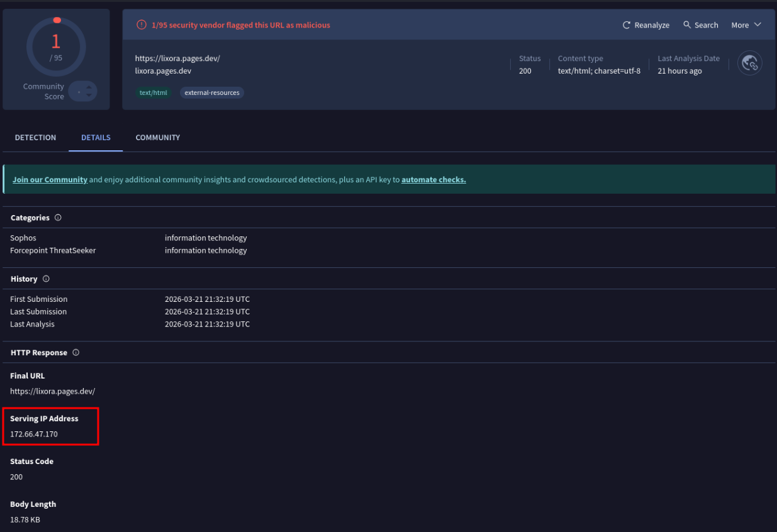Open the COMMUNITY tab
The height and width of the screenshot is (532, 777).
pos(158,138)
